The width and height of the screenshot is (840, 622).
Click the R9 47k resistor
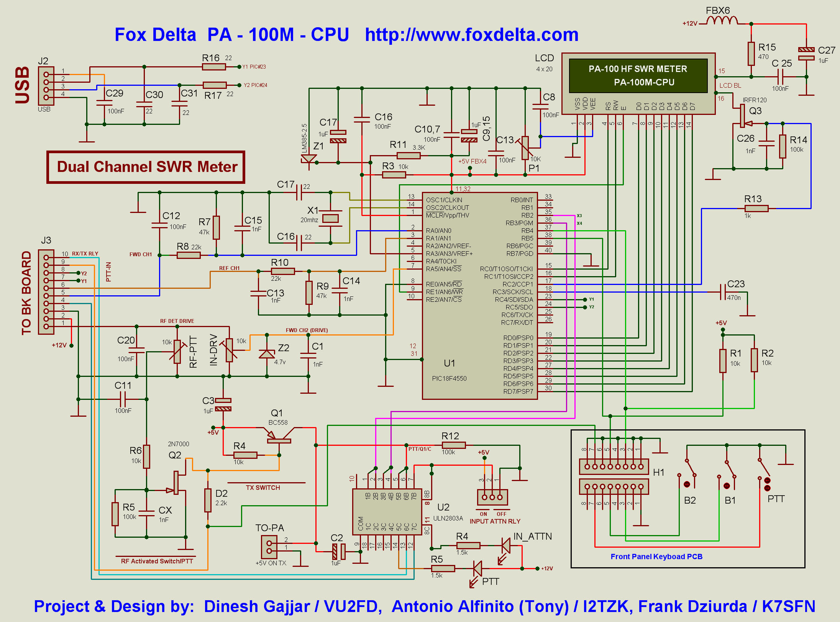click(x=309, y=293)
